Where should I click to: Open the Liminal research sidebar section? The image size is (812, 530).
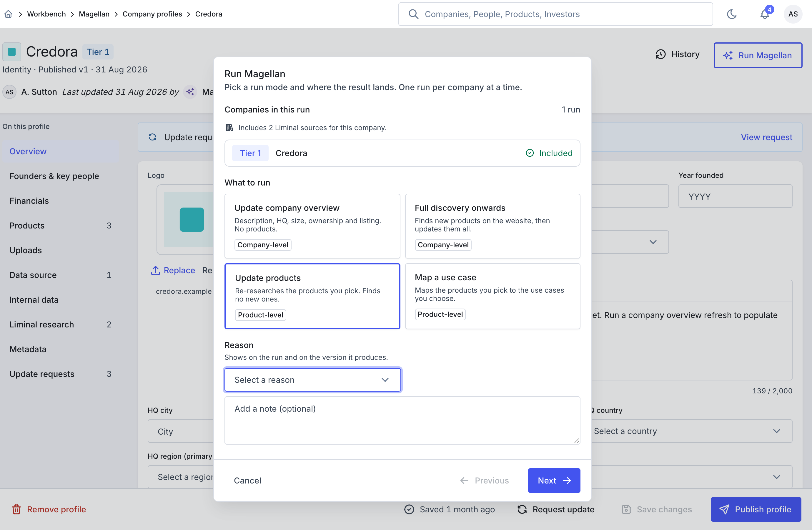(60, 324)
